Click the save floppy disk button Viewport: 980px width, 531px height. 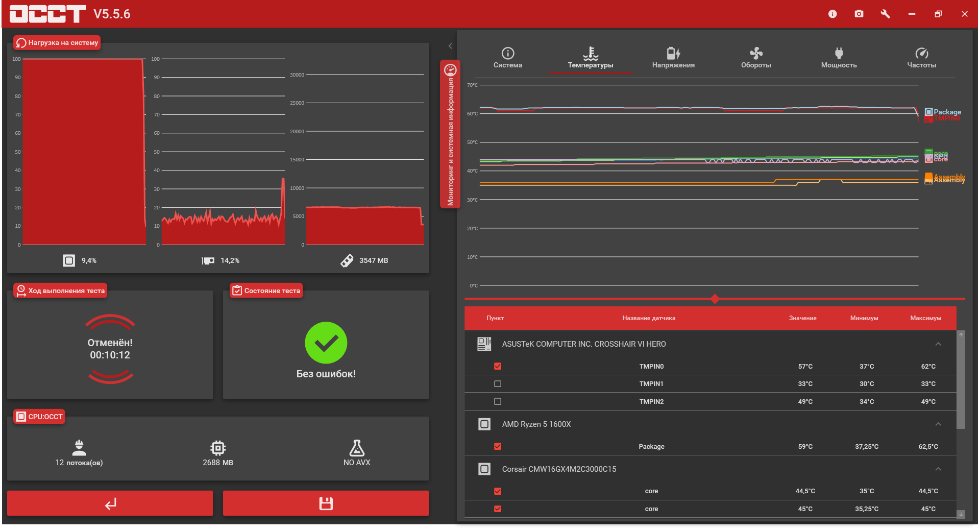coord(326,503)
